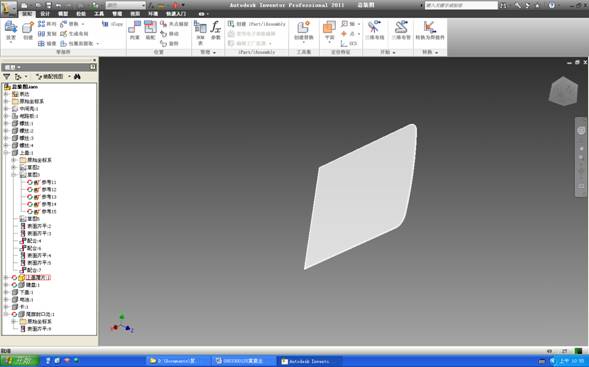Switch to the 视图 ribbon tab
The height and width of the screenshot is (367, 589).
(x=135, y=14)
